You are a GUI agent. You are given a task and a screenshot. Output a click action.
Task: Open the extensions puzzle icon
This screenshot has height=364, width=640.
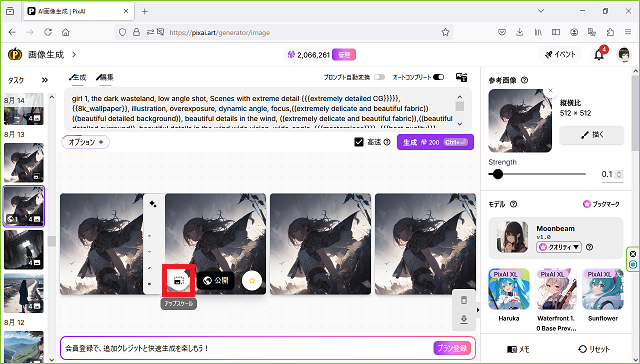tap(610, 32)
